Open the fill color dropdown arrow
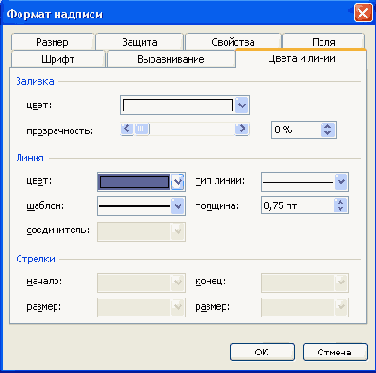 (x=242, y=105)
